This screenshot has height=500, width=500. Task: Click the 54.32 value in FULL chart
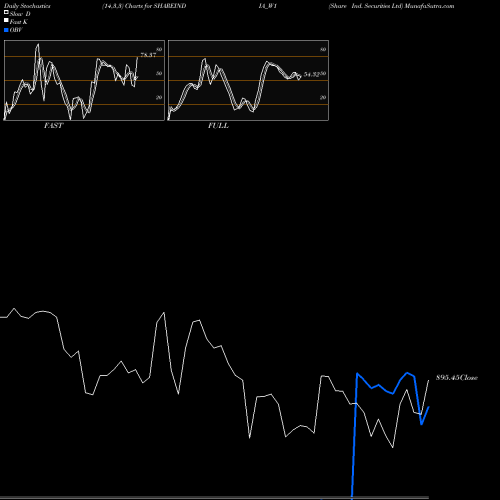tap(312, 74)
